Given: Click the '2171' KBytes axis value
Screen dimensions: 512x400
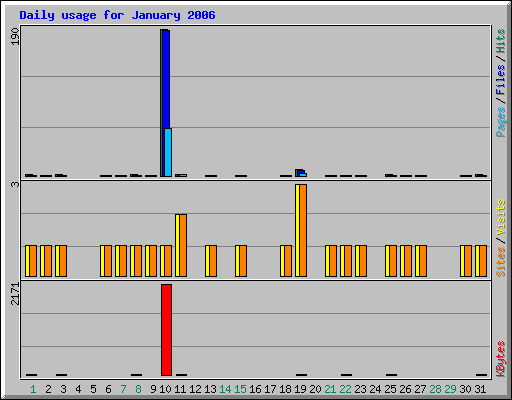Looking at the screenshot, I should pos(15,294).
